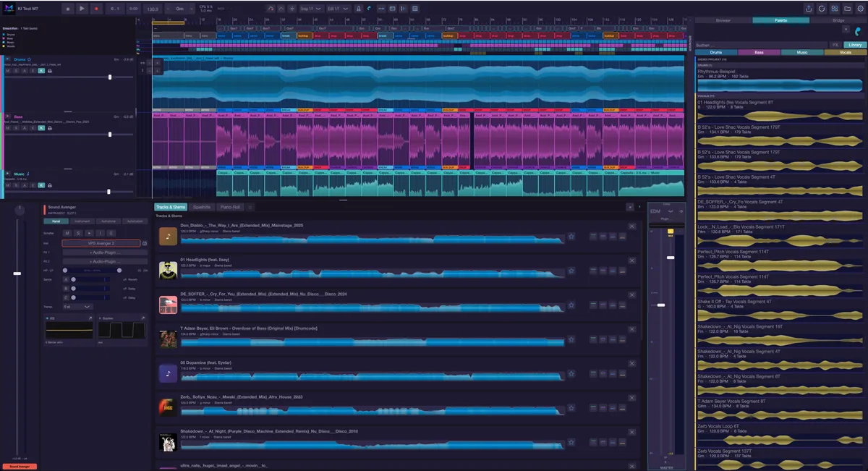Image resolution: width=868 pixels, height=471 pixels.
Task: Click the Library button in Palette
Action: coord(855,45)
